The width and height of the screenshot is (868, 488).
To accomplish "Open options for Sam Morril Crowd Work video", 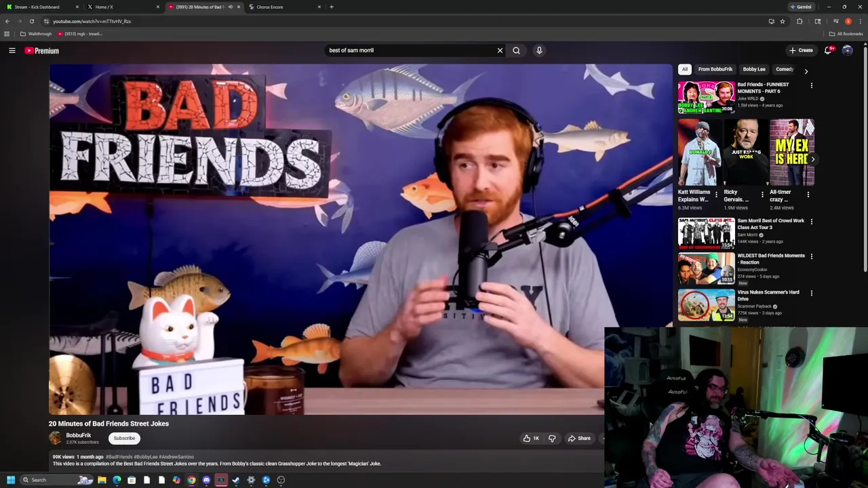I will point(811,222).
